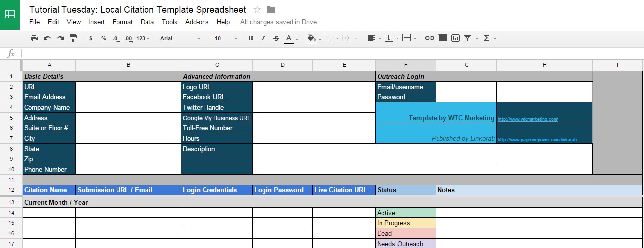This screenshot has height=248, width=644.
Task: Open the horizontal align dropdown
Action: coord(373,38)
